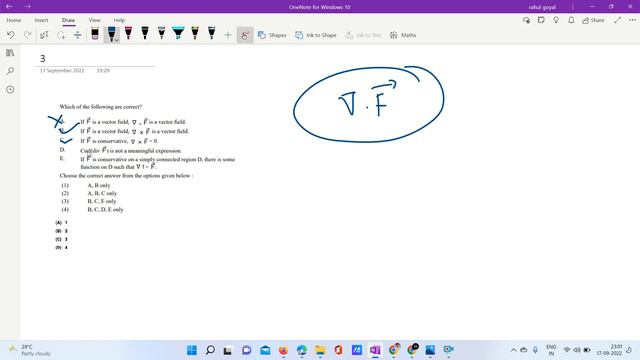Click the ENG IN language indicator
Image resolution: width=640 pixels, height=360 pixels.
click(x=551, y=350)
